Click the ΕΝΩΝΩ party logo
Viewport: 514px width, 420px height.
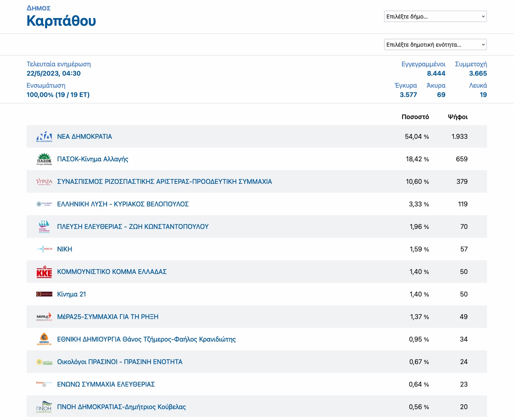(44, 384)
